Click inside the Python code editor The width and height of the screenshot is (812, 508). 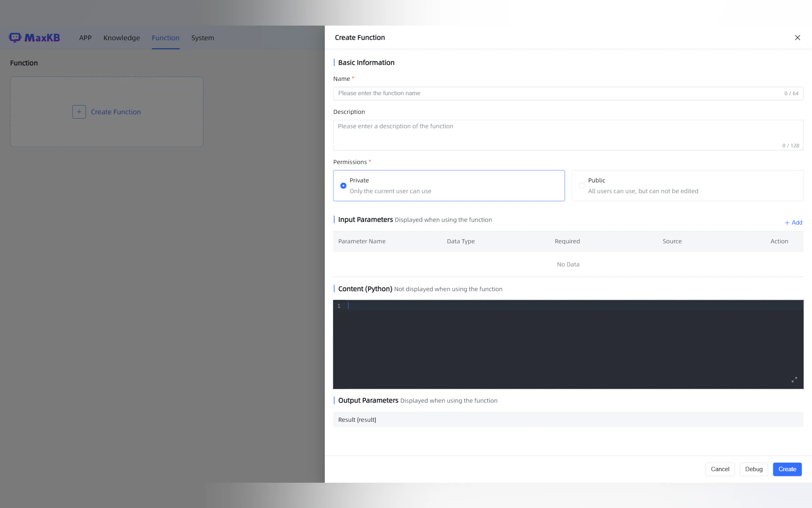tap(567, 345)
